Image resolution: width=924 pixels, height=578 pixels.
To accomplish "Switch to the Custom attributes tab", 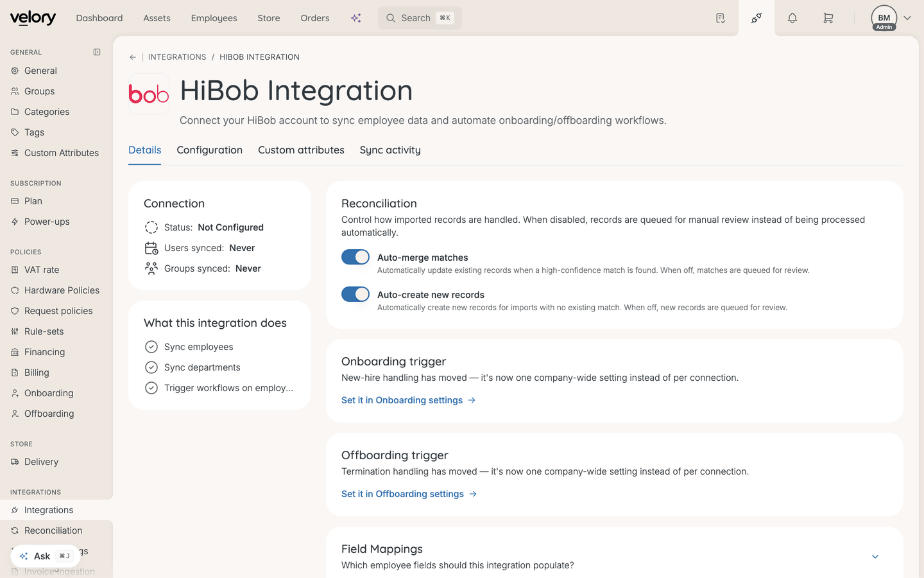I will pyautogui.click(x=301, y=150).
